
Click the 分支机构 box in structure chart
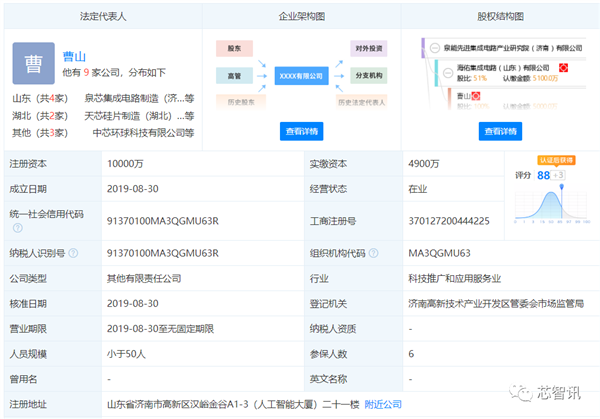[369, 75]
